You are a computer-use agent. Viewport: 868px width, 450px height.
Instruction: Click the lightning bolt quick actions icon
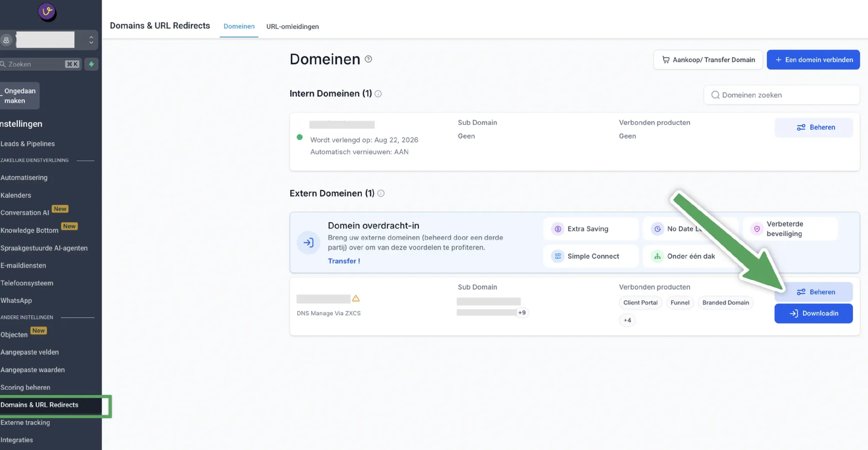91,64
